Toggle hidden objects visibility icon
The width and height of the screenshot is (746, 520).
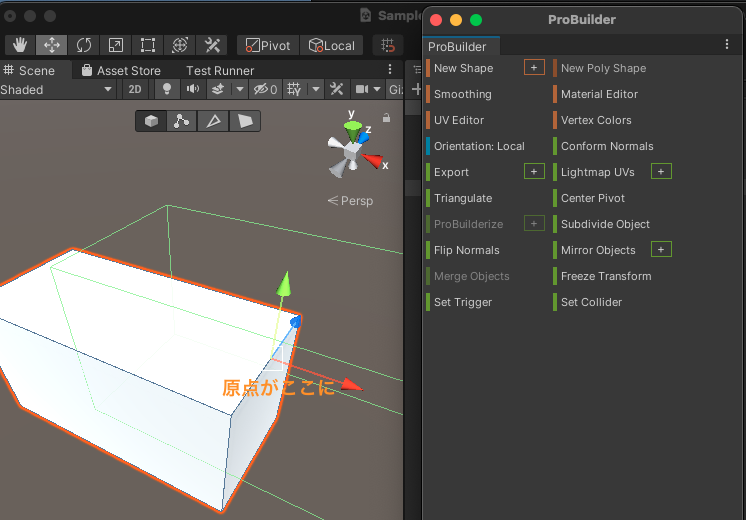tap(265, 89)
